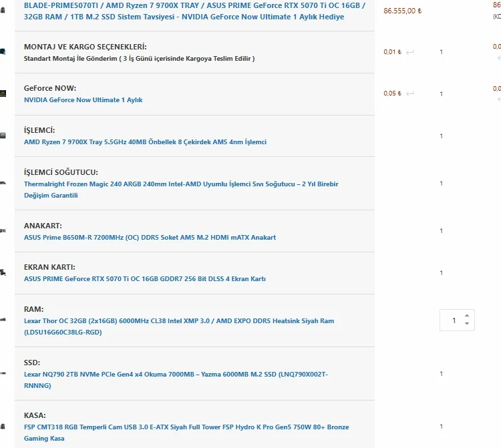
Task: Click the EKRAN KARTI: heading
Action: click(49, 267)
